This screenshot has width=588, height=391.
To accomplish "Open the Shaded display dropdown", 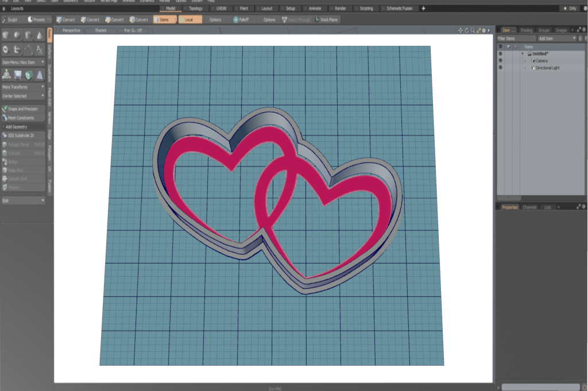I will coord(100,30).
